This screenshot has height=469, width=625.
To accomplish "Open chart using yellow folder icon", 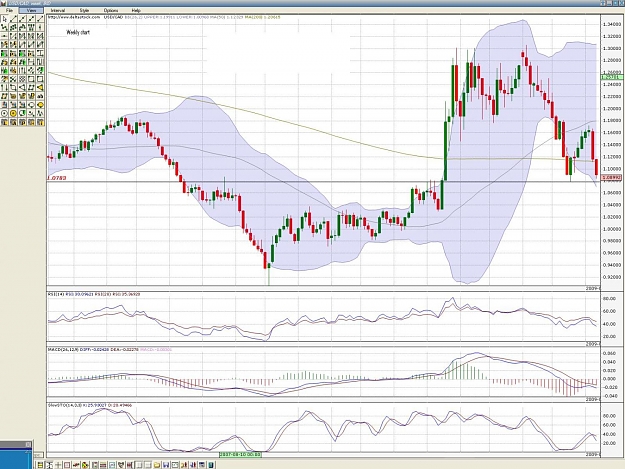I will click(157, 465).
